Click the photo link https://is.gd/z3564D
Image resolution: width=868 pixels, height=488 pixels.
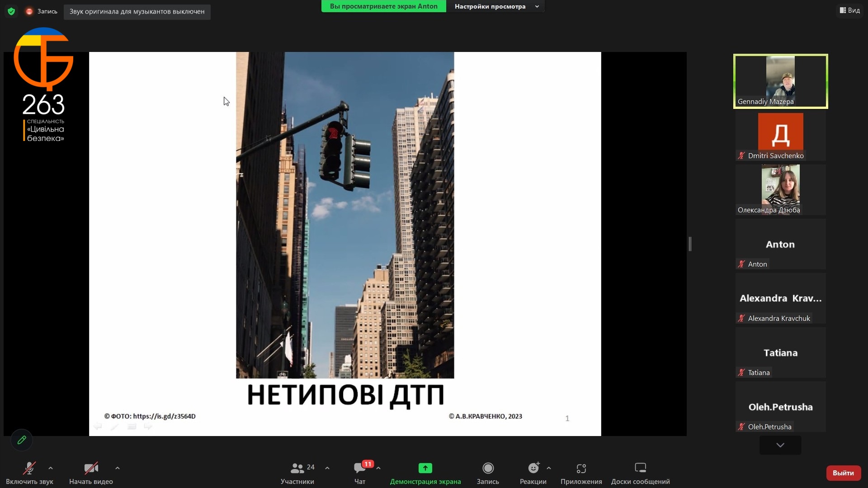click(x=164, y=416)
